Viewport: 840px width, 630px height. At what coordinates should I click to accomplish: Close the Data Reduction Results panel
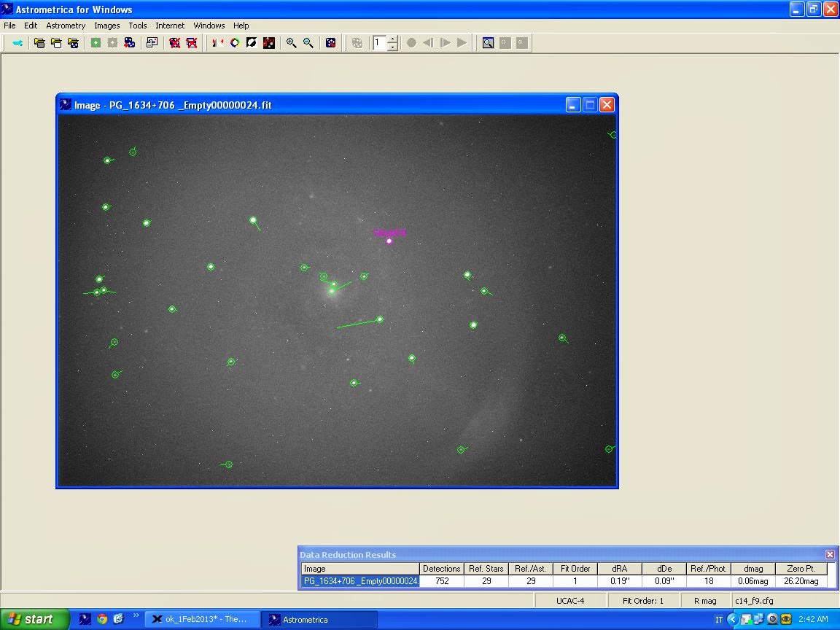pyautogui.click(x=830, y=554)
